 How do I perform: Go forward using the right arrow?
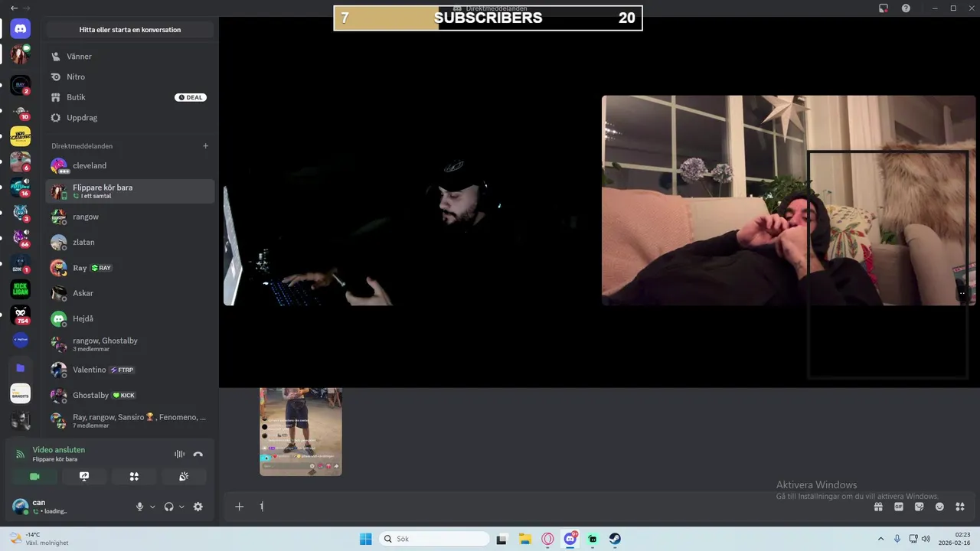28,8
